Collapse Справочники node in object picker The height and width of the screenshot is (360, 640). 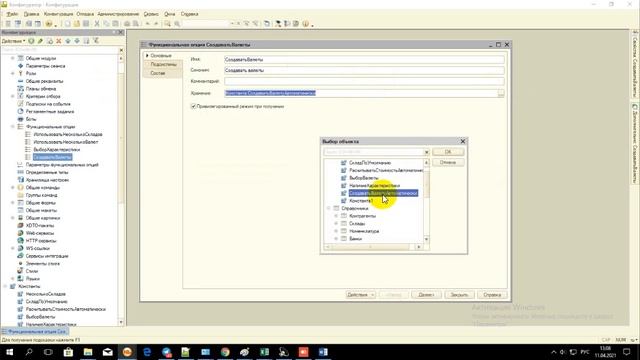[329, 208]
